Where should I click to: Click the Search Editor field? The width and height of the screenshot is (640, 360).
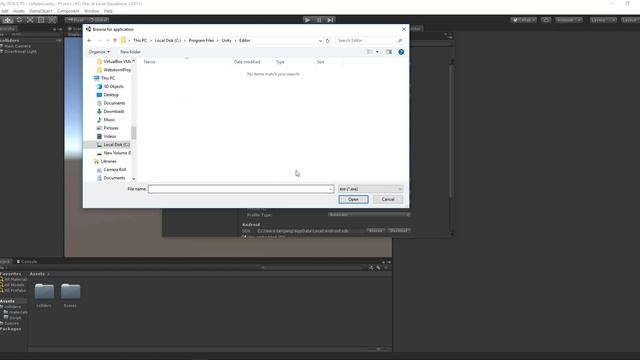point(366,40)
